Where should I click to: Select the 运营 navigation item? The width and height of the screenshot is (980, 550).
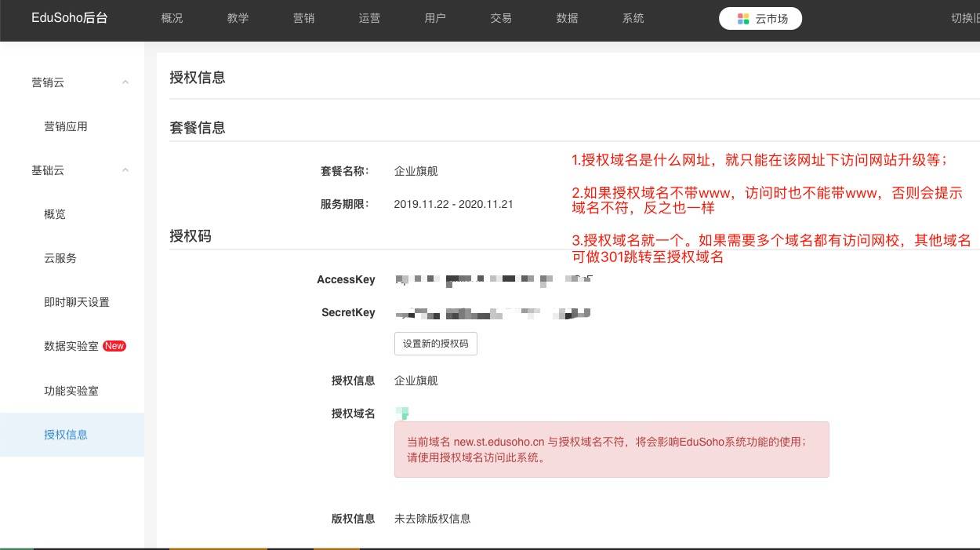point(369,18)
